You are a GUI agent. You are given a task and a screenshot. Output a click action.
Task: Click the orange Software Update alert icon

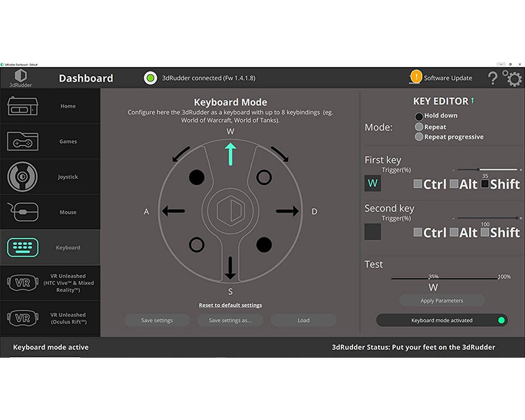click(x=416, y=77)
